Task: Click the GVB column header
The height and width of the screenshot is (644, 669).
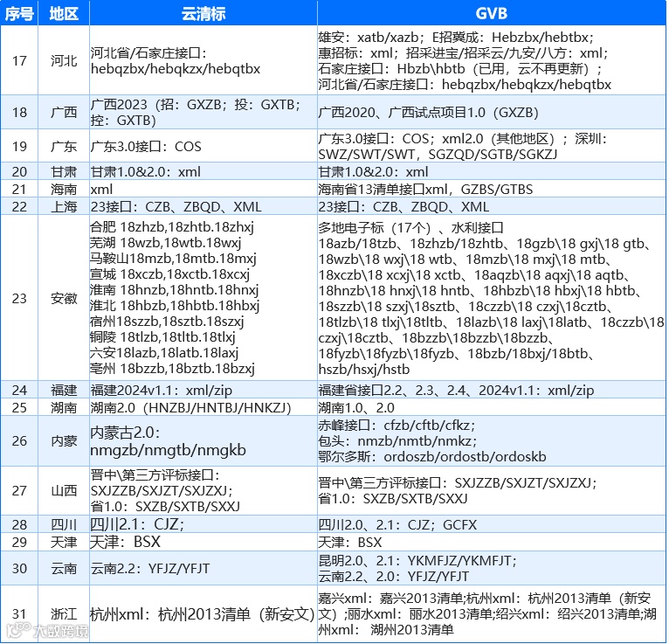Action: pyautogui.click(x=492, y=13)
